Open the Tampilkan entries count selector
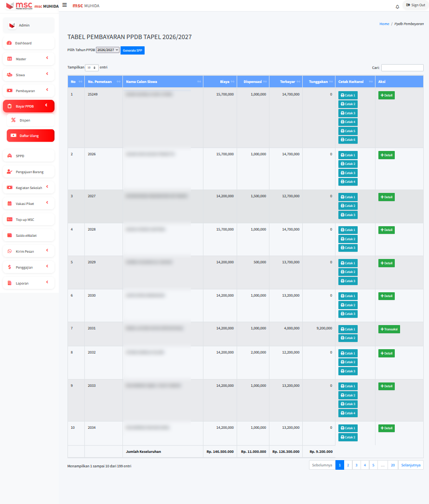Viewport: 429px width, 504px height. click(x=92, y=68)
